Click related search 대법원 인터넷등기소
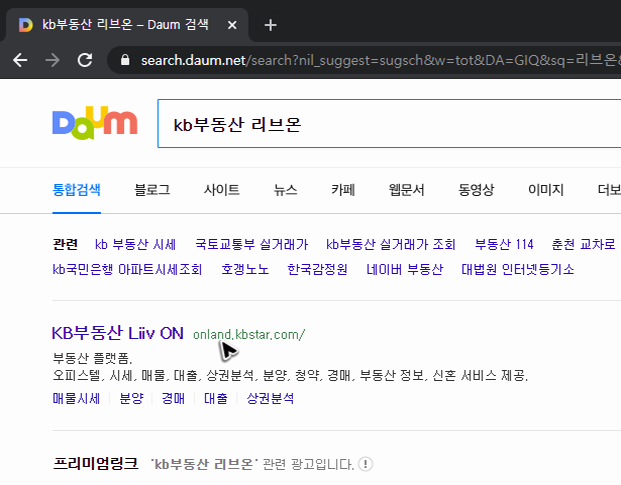 (x=518, y=270)
